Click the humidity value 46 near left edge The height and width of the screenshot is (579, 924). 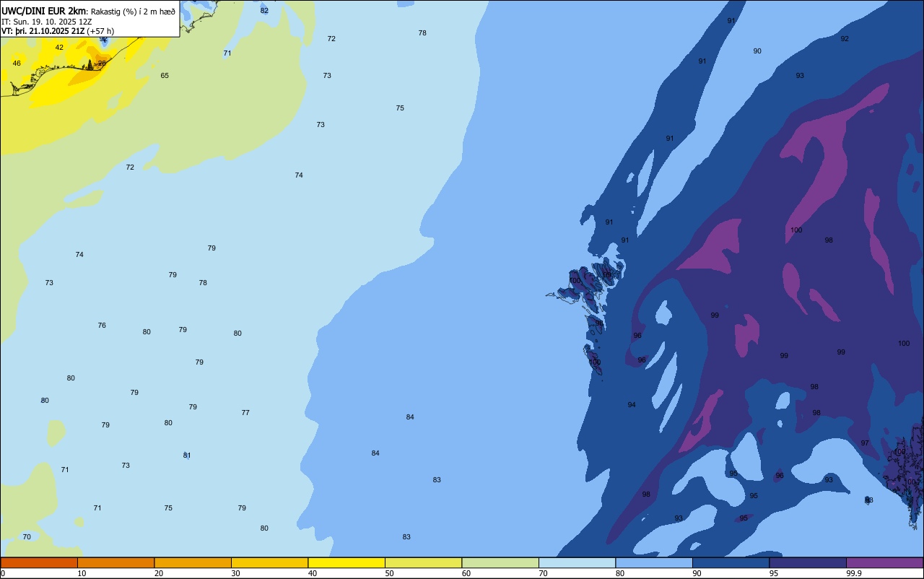tap(17, 64)
